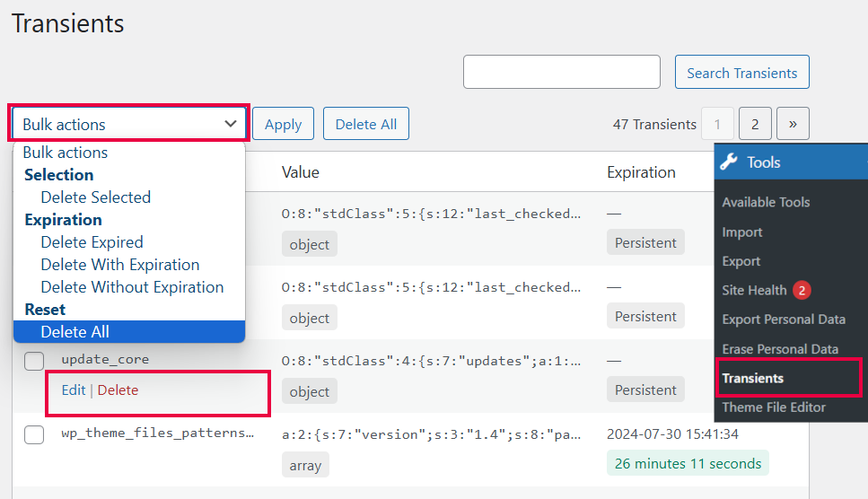Select Delete Without Expiration option

pyautogui.click(x=132, y=287)
